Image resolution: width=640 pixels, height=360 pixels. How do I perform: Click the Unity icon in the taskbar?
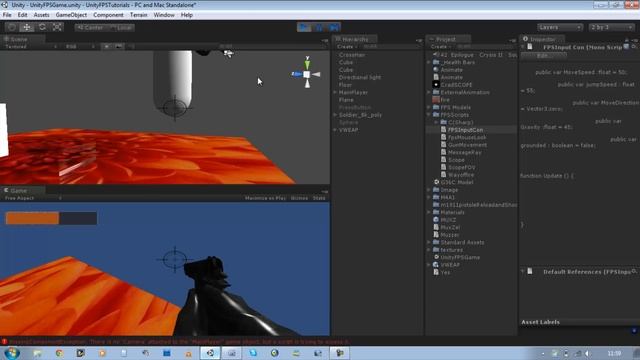tap(210, 353)
